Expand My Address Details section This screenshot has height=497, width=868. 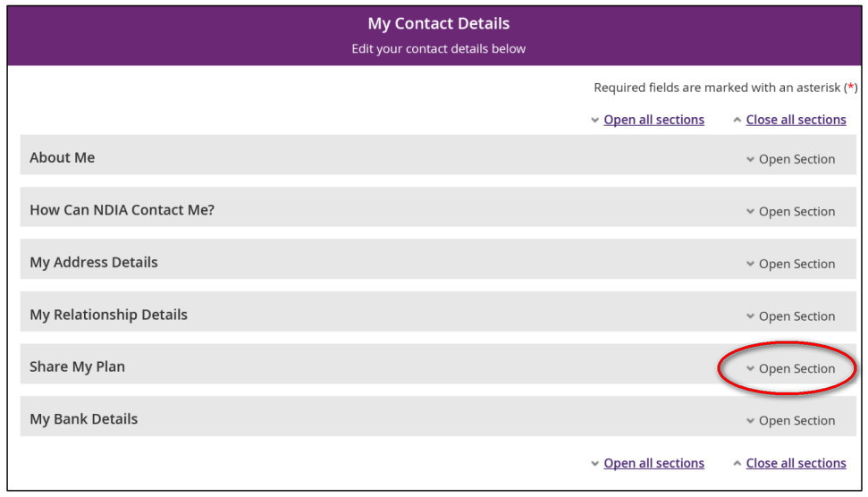pyautogui.click(x=796, y=264)
